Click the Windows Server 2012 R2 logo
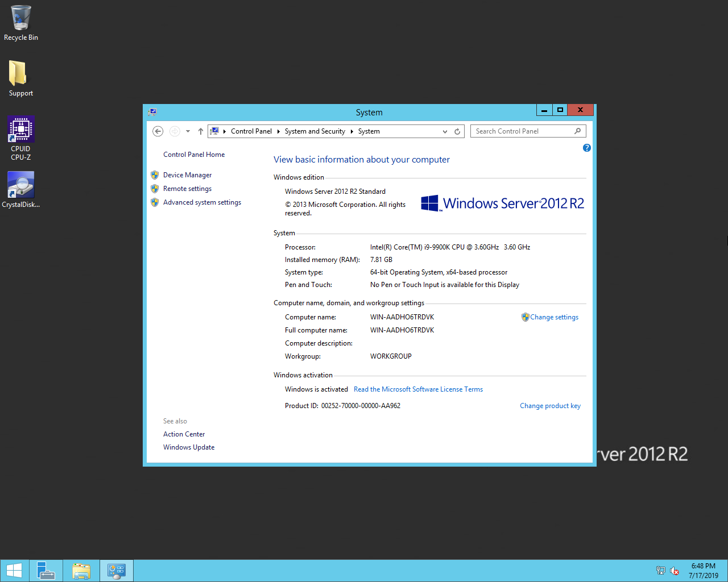Screen dimensions: 728x582 pyautogui.click(x=502, y=203)
